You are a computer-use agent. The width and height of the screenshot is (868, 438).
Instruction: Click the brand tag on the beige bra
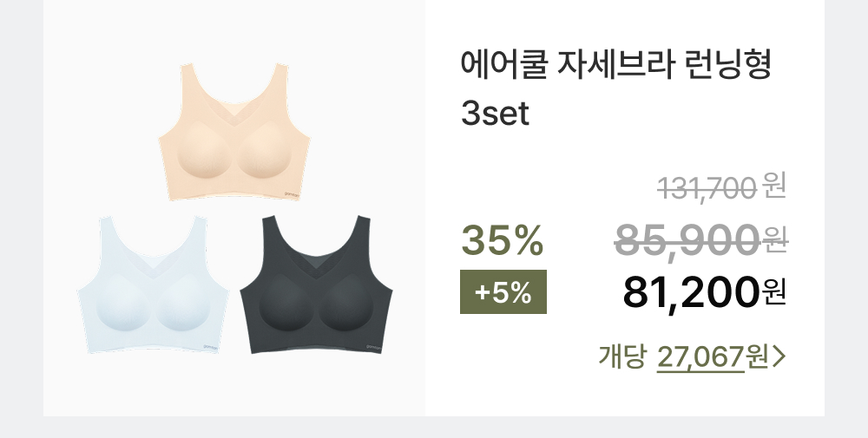pyautogui.click(x=291, y=193)
